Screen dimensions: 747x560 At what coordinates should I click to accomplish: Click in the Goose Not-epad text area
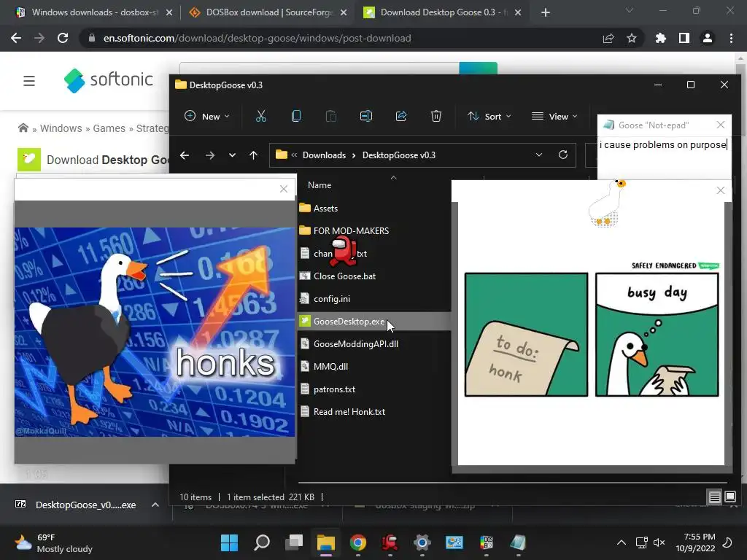coord(664,158)
